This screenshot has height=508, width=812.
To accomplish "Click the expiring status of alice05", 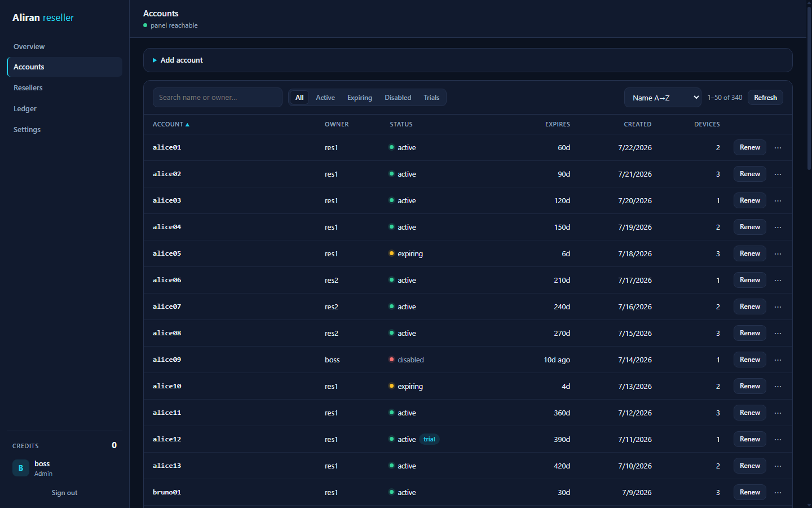I will pyautogui.click(x=406, y=253).
